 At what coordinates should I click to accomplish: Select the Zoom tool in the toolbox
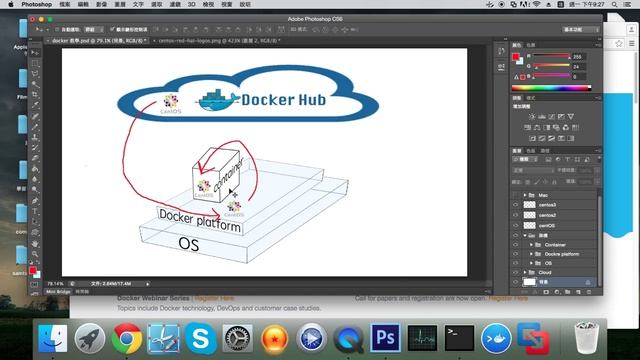point(35,254)
